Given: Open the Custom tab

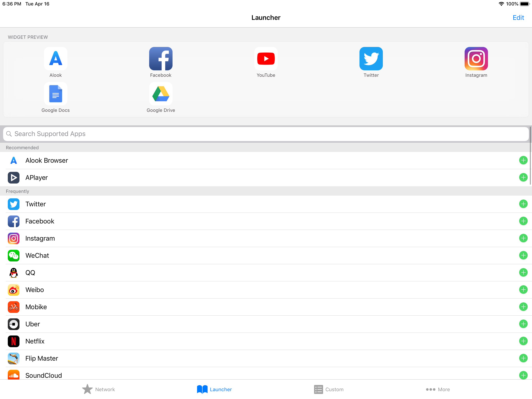Looking at the screenshot, I should (x=329, y=389).
